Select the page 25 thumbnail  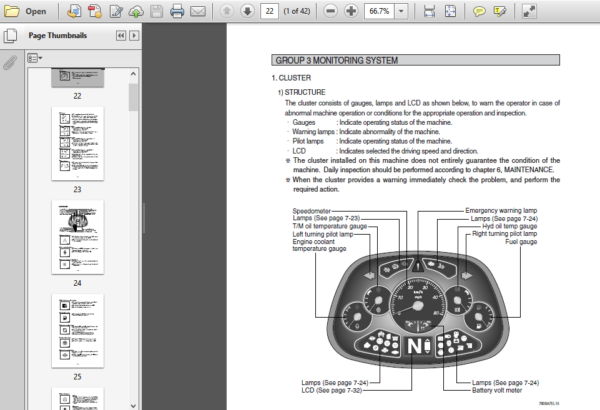pyautogui.click(x=78, y=331)
